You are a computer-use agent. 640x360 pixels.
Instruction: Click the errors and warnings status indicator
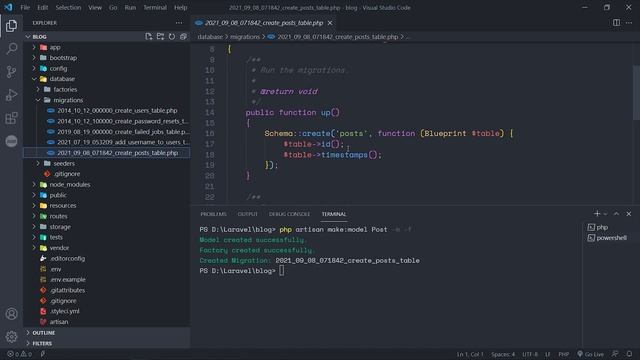(x=19, y=354)
